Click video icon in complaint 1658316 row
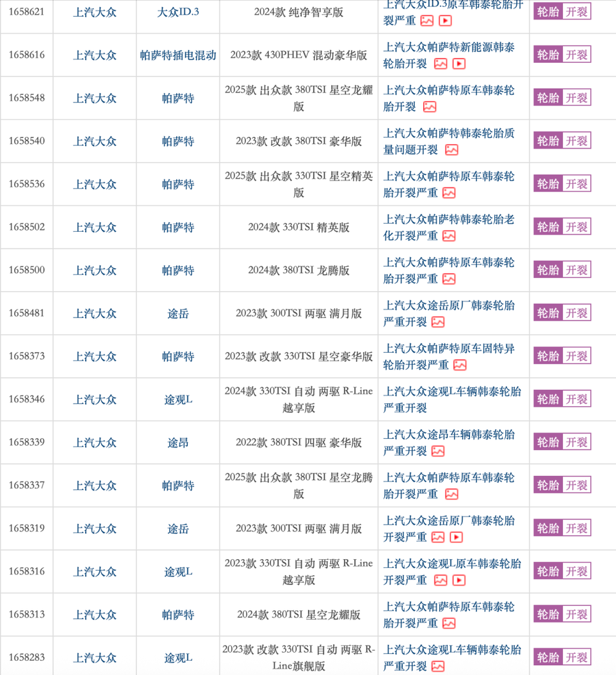The image size is (616, 675). pos(459,581)
